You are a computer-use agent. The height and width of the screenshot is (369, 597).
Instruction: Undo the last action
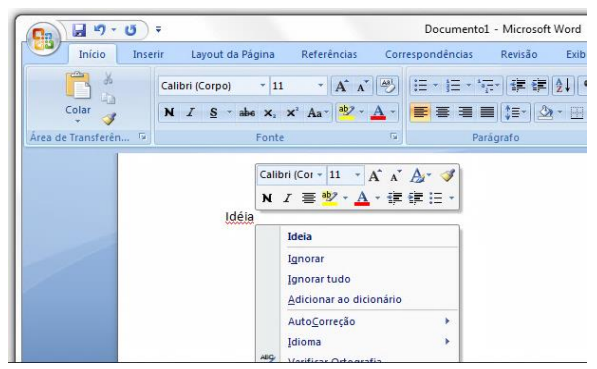point(100,29)
